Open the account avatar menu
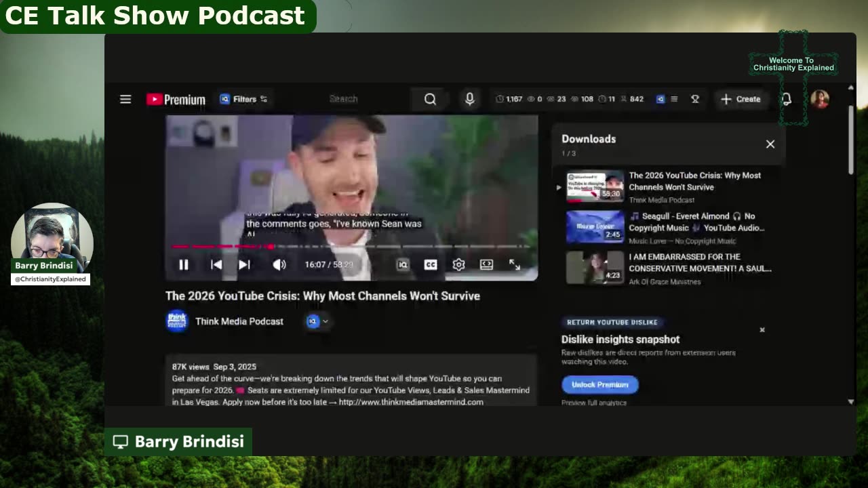868x488 pixels. click(x=820, y=99)
